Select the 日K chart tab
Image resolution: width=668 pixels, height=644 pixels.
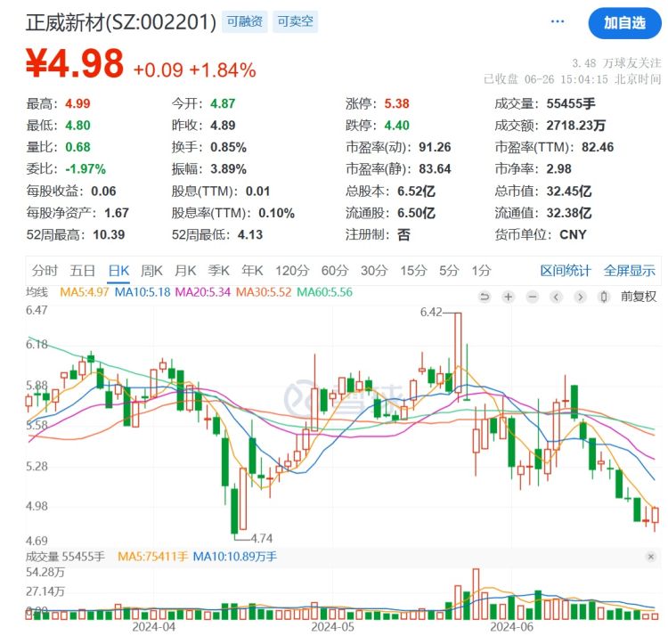tap(118, 271)
